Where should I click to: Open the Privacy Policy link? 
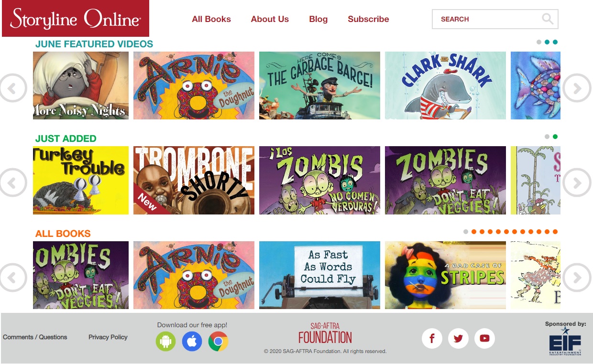pyautogui.click(x=108, y=337)
